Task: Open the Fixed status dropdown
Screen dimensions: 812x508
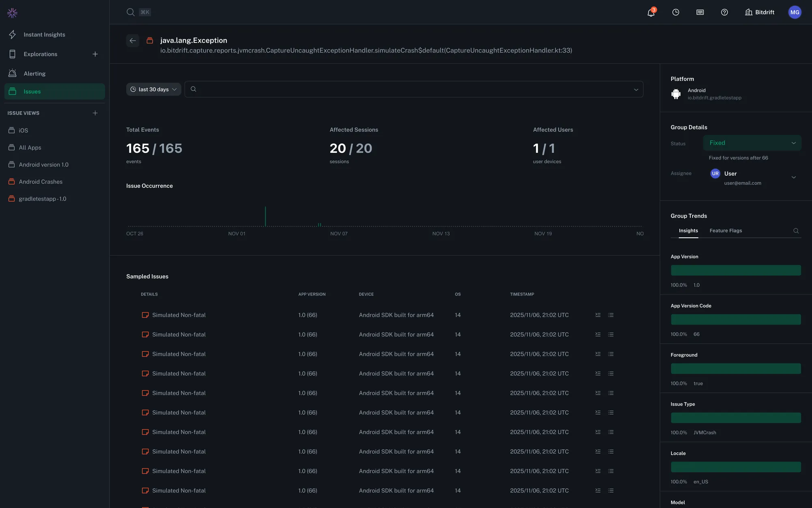Action: (752, 143)
